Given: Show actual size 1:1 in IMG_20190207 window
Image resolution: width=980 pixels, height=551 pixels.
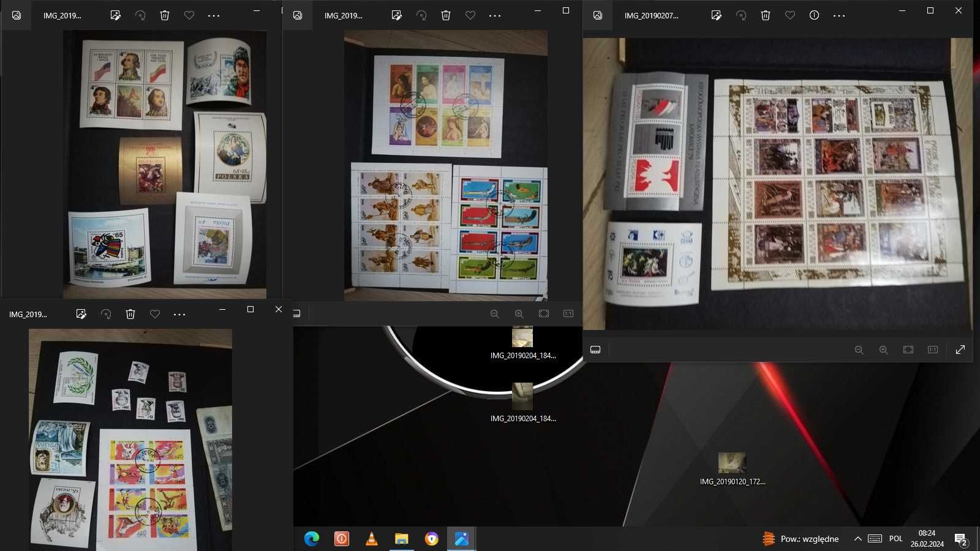Looking at the screenshot, I should pyautogui.click(x=933, y=350).
